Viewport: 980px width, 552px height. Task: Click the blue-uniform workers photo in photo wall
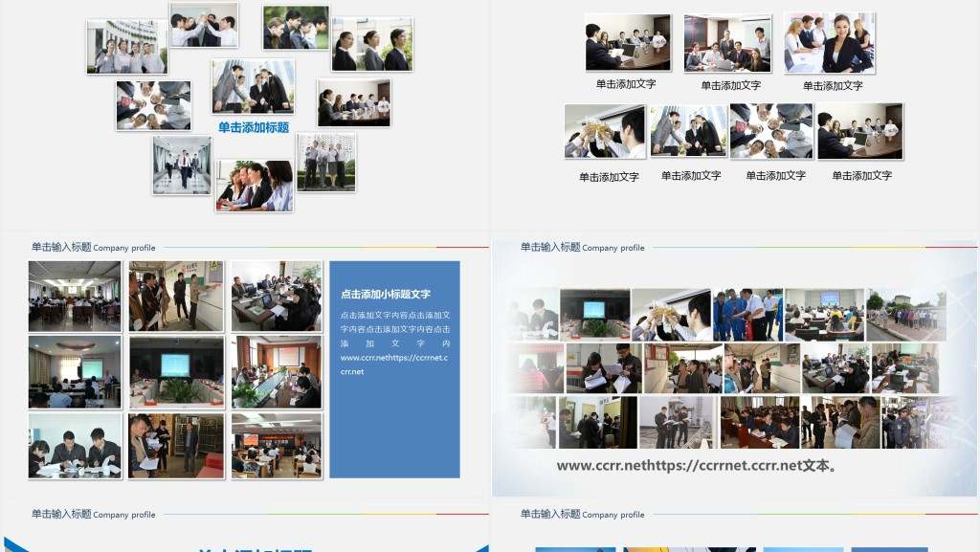coord(748,315)
